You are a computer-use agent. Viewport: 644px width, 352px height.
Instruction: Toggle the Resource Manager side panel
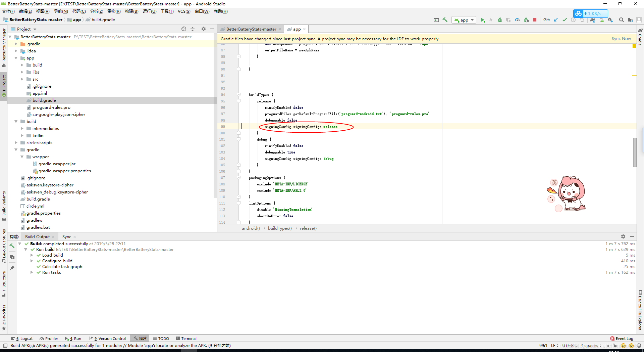click(4, 47)
